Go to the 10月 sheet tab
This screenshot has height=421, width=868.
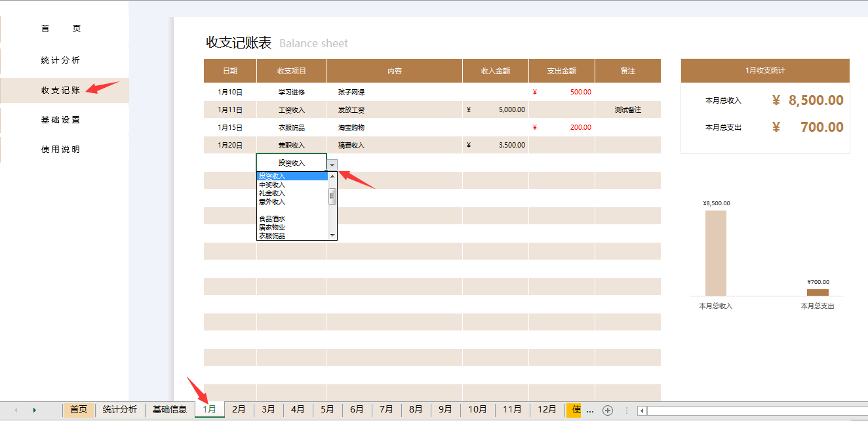point(478,409)
